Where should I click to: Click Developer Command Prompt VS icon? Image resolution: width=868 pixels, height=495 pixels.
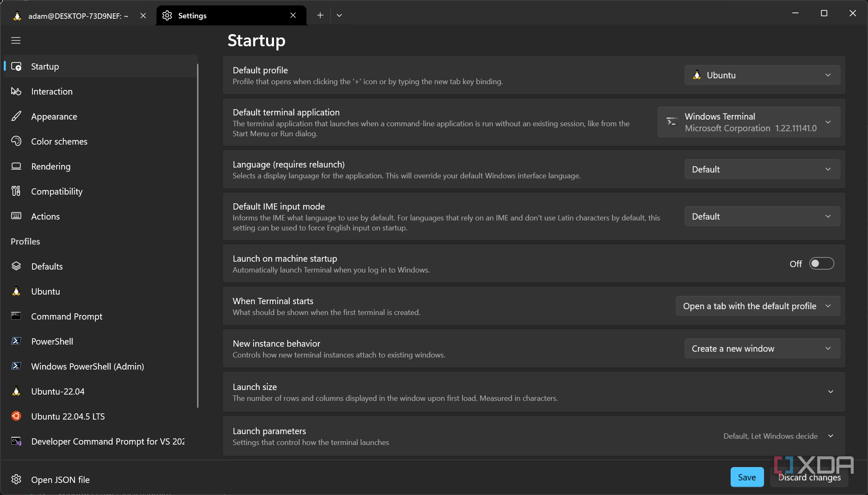[x=16, y=441]
